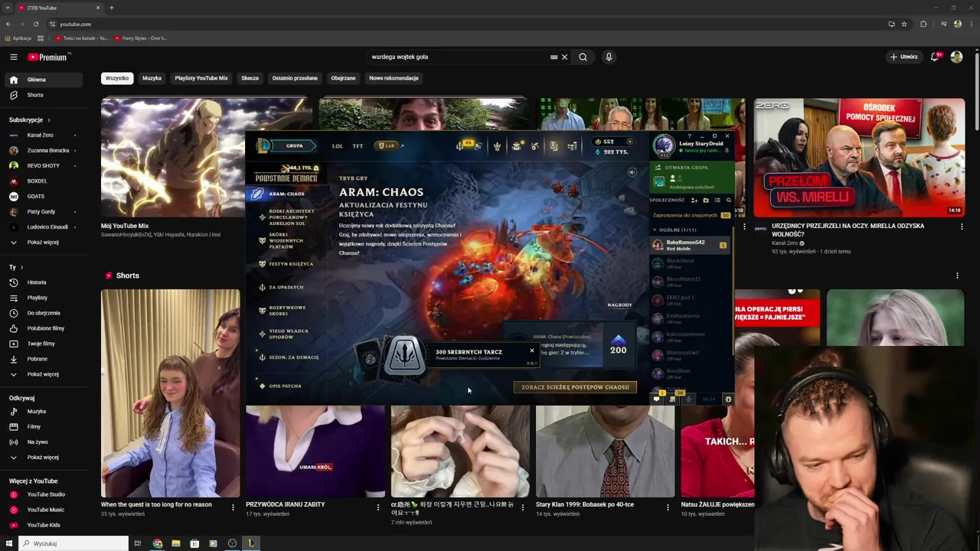The image size is (980, 551).
Task: Open FESTYN KSIĘŻYCA entry in League sidebar
Action: 291,264
